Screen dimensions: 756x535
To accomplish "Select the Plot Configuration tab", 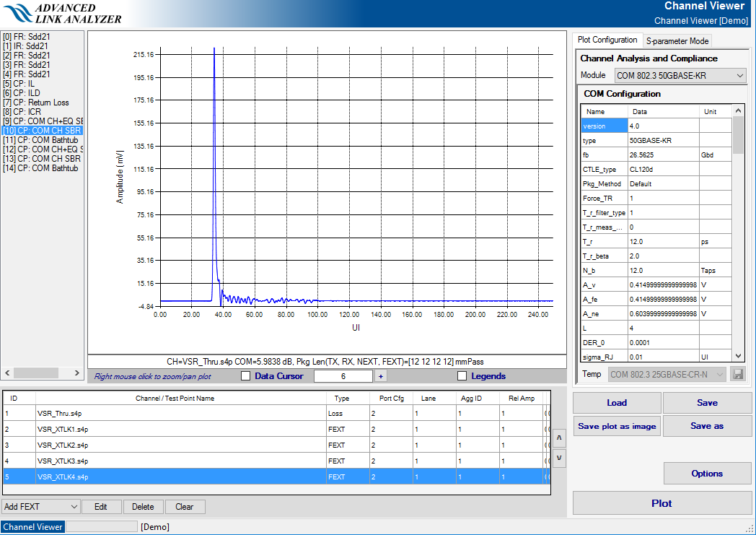I will (607, 40).
